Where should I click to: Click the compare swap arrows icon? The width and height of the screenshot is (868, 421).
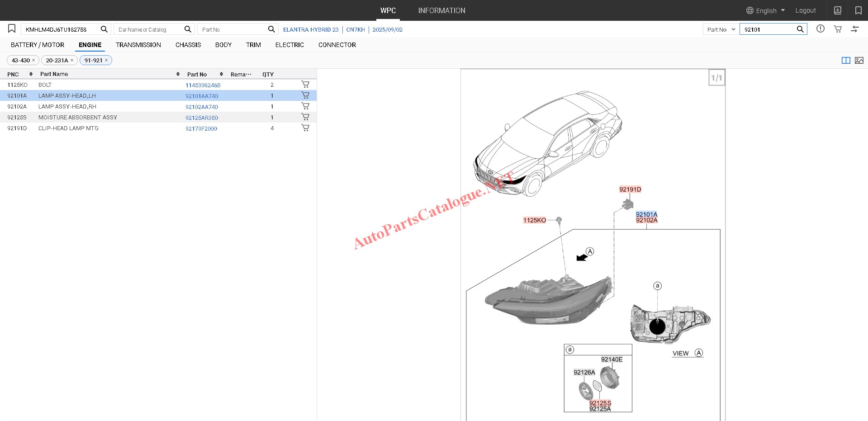coord(855,29)
